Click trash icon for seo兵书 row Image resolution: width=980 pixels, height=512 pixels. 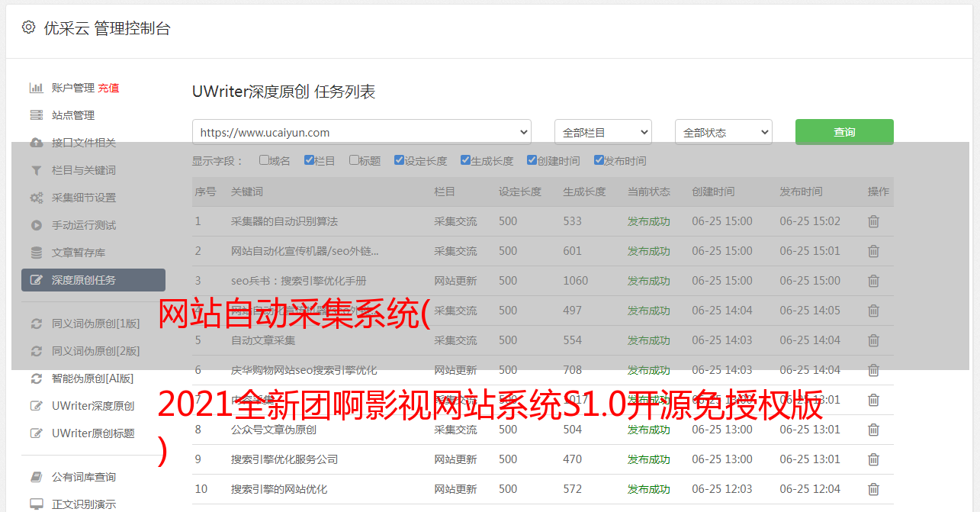(x=873, y=281)
